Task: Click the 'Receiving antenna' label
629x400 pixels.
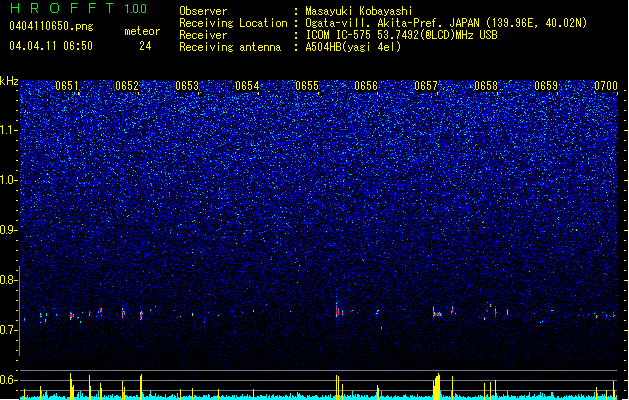Action: click(230, 47)
